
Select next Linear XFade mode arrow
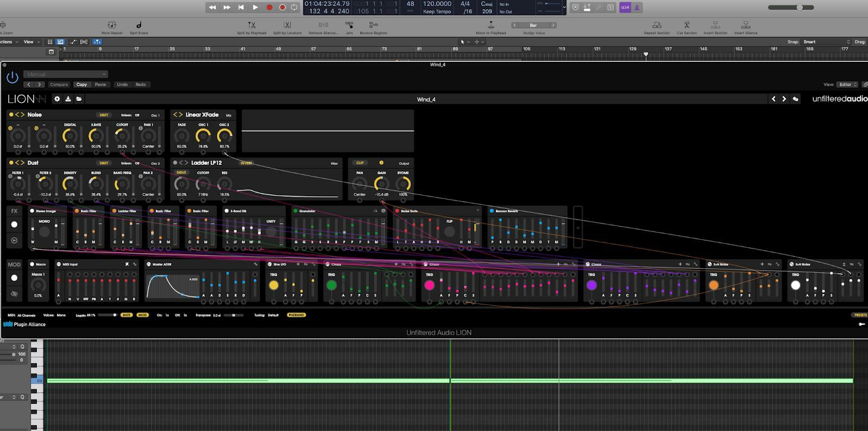(x=180, y=114)
